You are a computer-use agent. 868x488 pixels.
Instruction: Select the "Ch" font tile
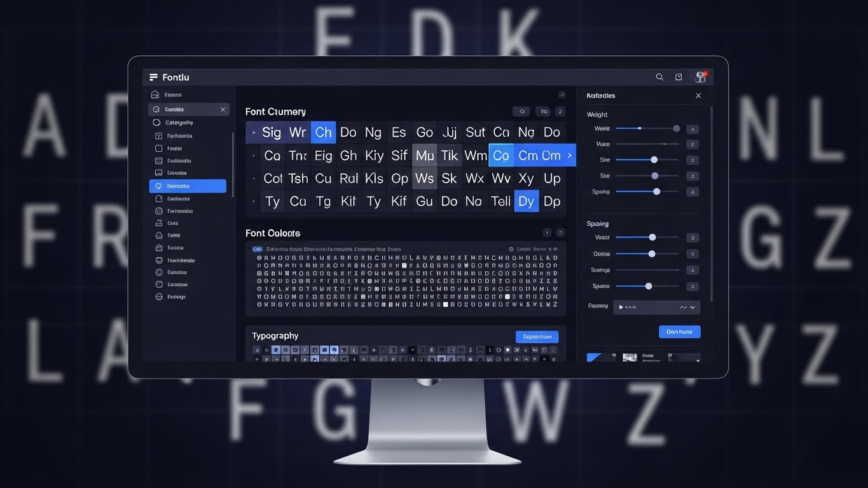(x=323, y=132)
